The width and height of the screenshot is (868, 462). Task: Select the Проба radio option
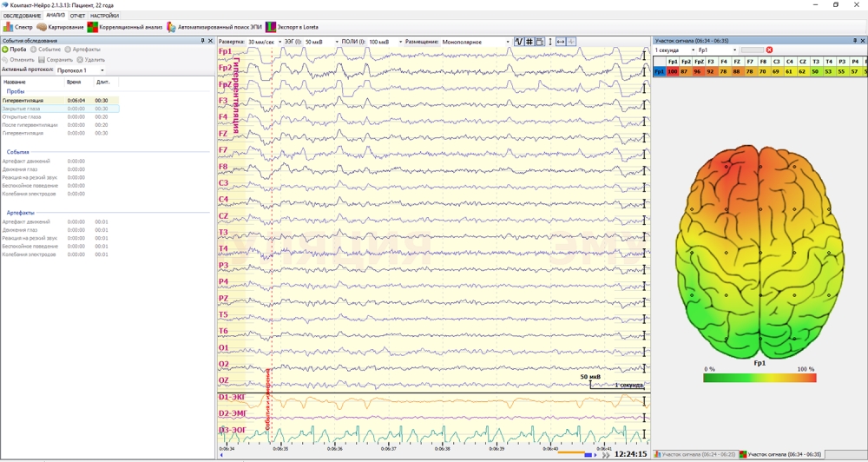(x=5, y=49)
